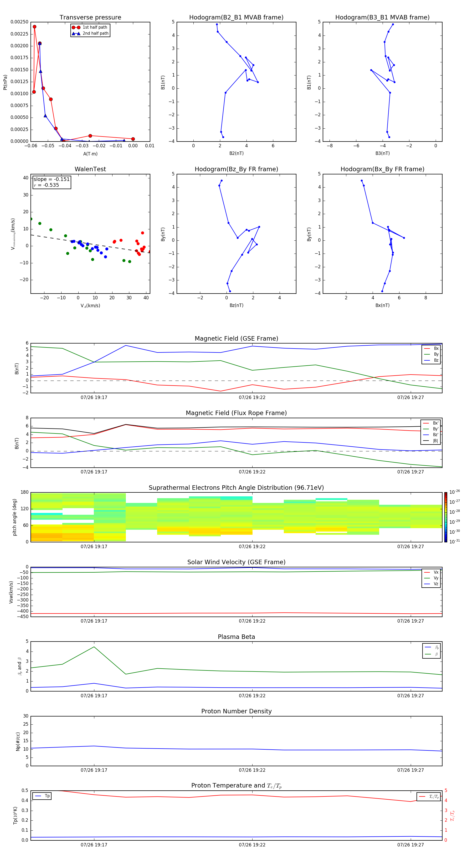Click the Solar Wind Velocity (GSE Frame) title

pos(236,562)
